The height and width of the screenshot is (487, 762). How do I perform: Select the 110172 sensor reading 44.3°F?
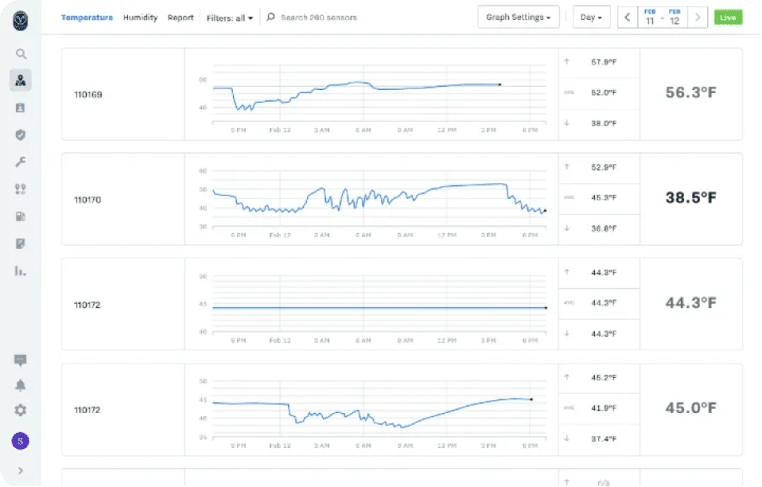[87, 305]
